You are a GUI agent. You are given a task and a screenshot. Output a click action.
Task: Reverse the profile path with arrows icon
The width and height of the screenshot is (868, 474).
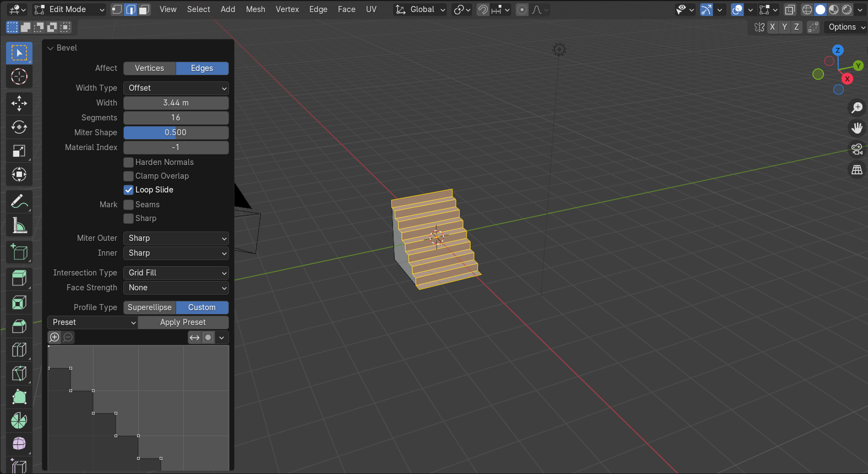point(194,338)
